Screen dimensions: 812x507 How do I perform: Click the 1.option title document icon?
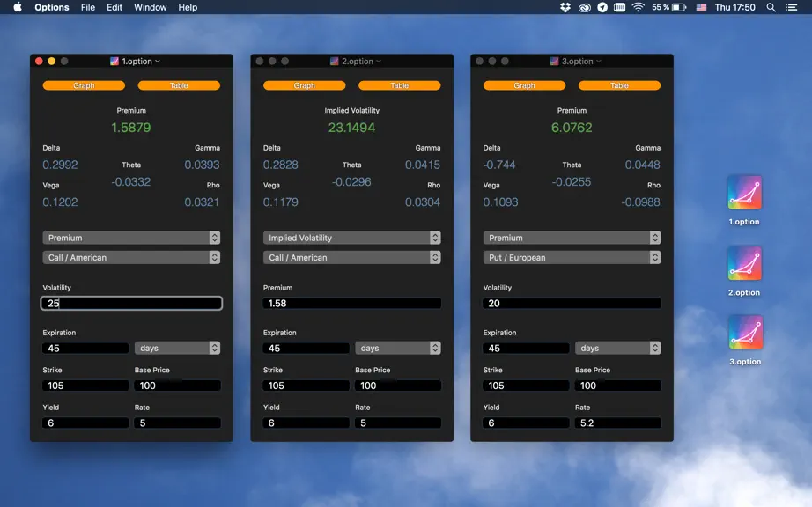114,61
